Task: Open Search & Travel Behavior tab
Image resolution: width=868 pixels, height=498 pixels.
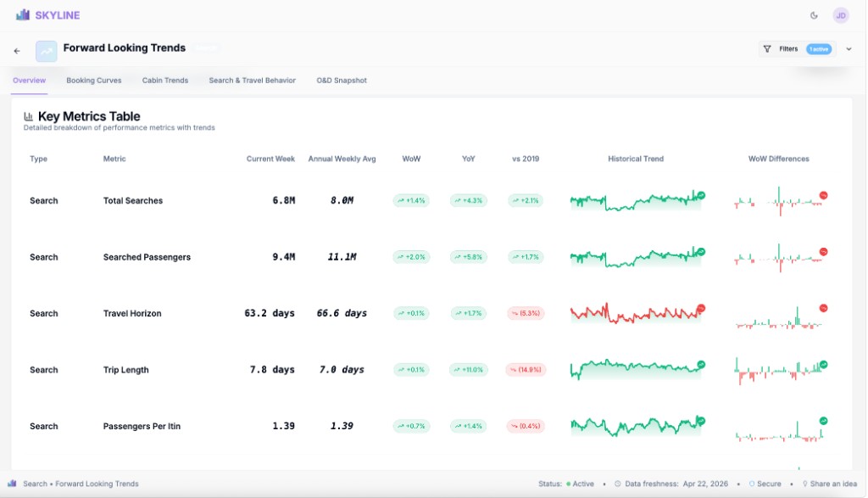Action: click(x=253, y=81)
